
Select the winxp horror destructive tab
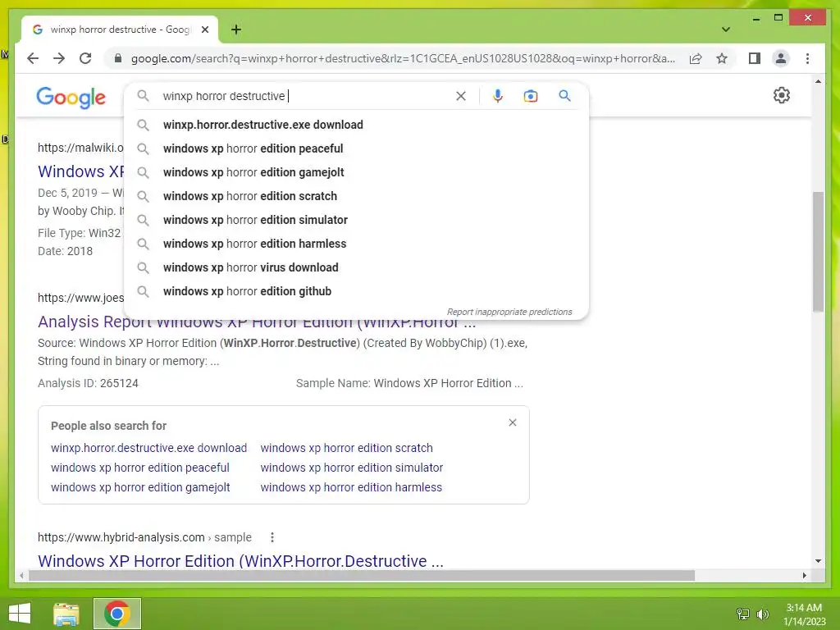[120, 30]
